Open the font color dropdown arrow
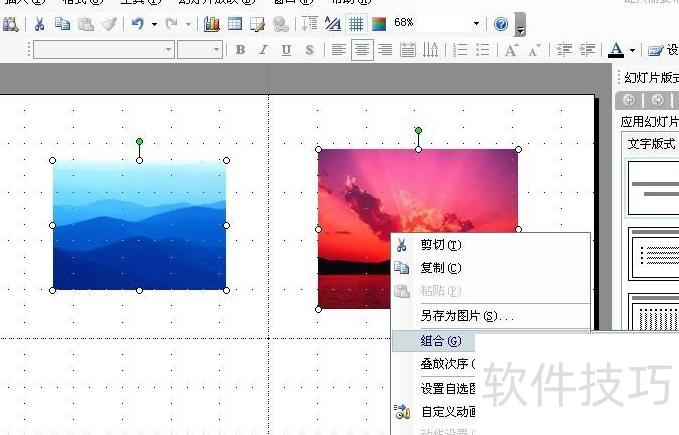Screen dimensions: 679x435 633,51
